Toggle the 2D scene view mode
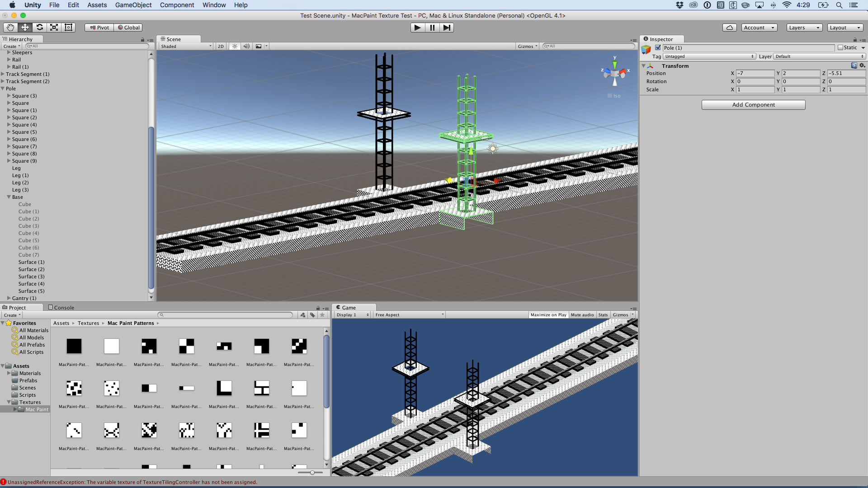This screenshot has height=488, width=868. coord(221,46)
